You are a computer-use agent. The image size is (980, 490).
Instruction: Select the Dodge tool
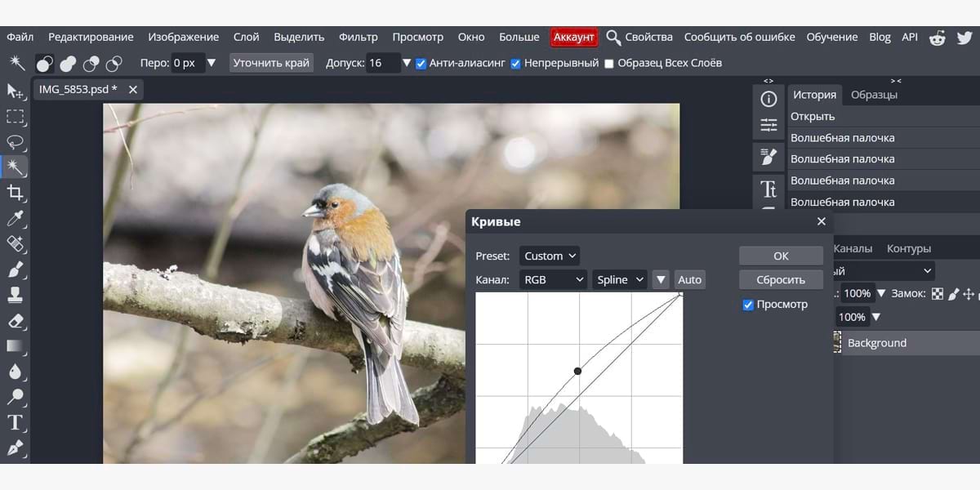click(15, 397)
